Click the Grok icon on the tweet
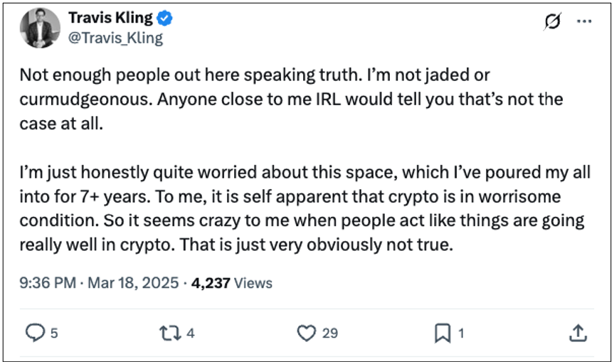Screen dimensions: 614x364 551,22
